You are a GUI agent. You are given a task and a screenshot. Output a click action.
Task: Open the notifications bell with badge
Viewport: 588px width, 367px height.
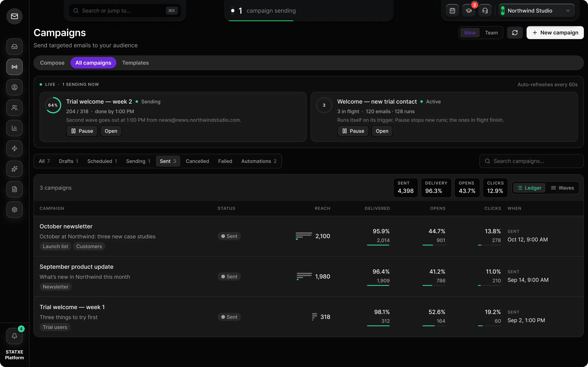pos(14,336)
